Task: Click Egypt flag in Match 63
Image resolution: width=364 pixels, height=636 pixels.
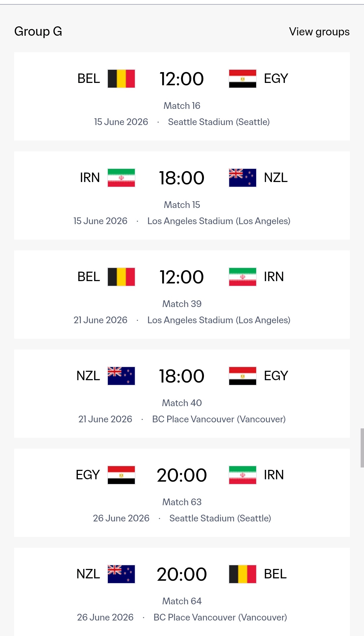Action: click(x=121, y=475)
